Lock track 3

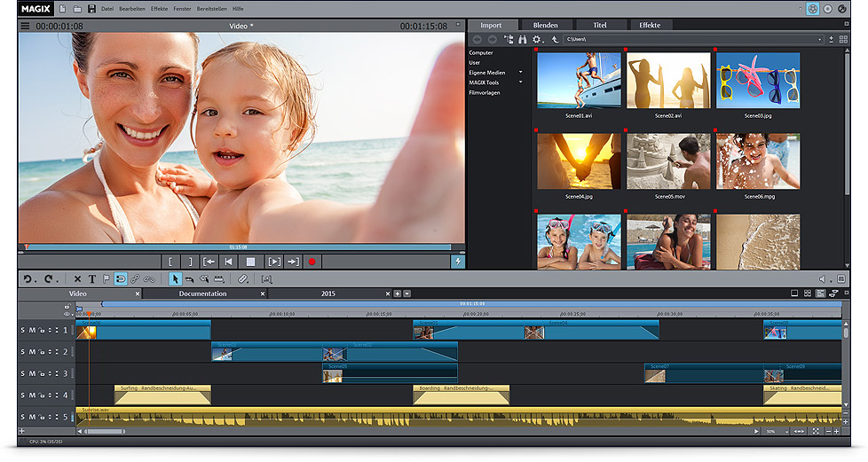[x=42, y=374]
